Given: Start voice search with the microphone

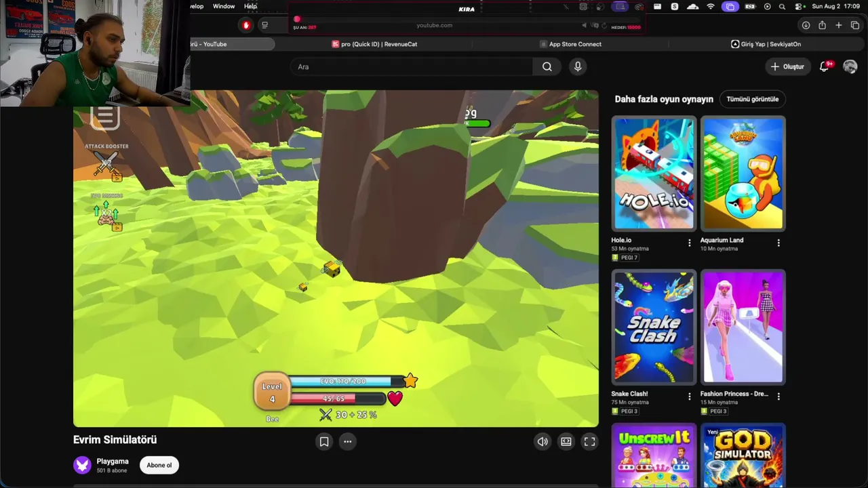Looking at the screenshot, I should click(578, 66).
